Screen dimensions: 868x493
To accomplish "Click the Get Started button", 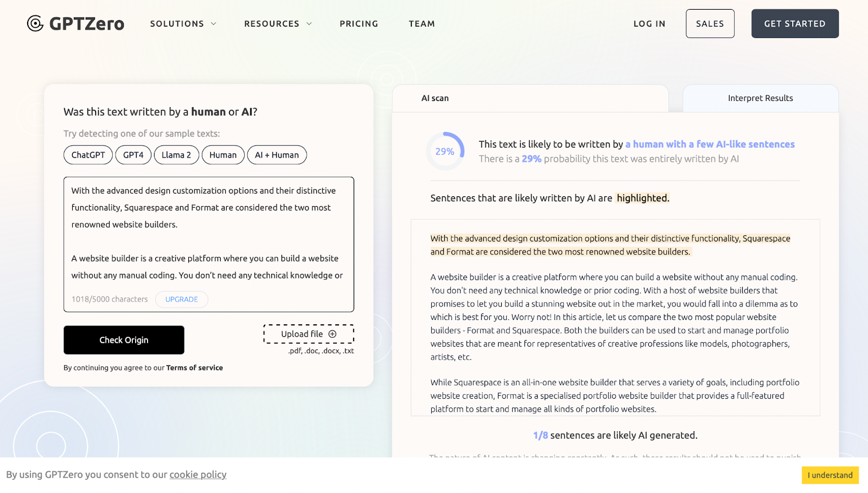I will click(795, 23).
